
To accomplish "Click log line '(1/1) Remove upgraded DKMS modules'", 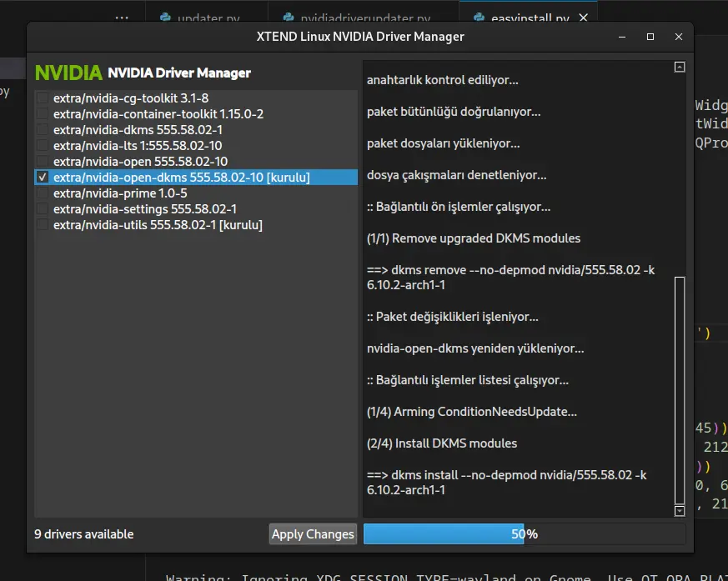I will tap(474, 238).
